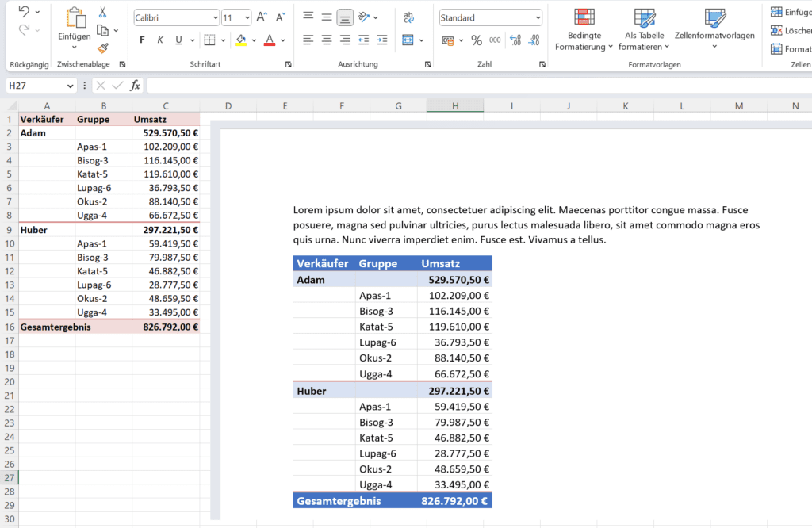
Task: Open Als Tabelle formatieren gallery
Action: point(644,29)
